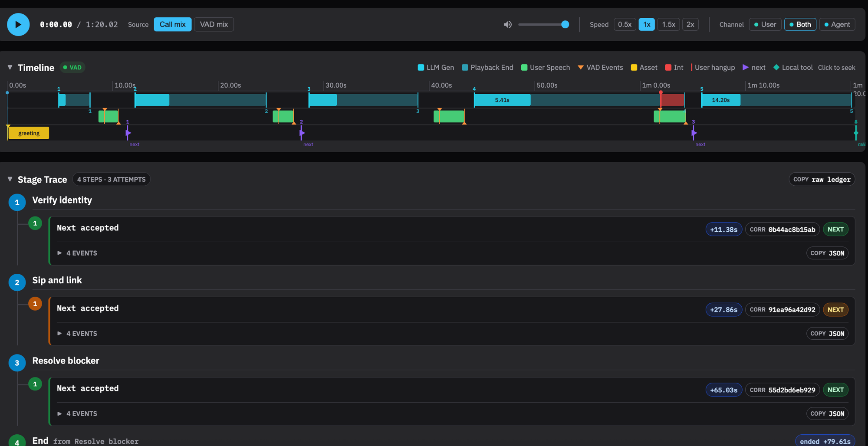The width and height of the screenshot is (868, 446).
Task: Click the first purple next marker
Action: point(128,133)
